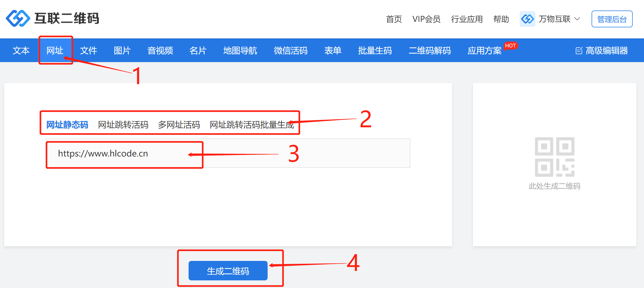Click the 生成二维码 button
This screenshot has width=644, height=288.
(228, 271)
